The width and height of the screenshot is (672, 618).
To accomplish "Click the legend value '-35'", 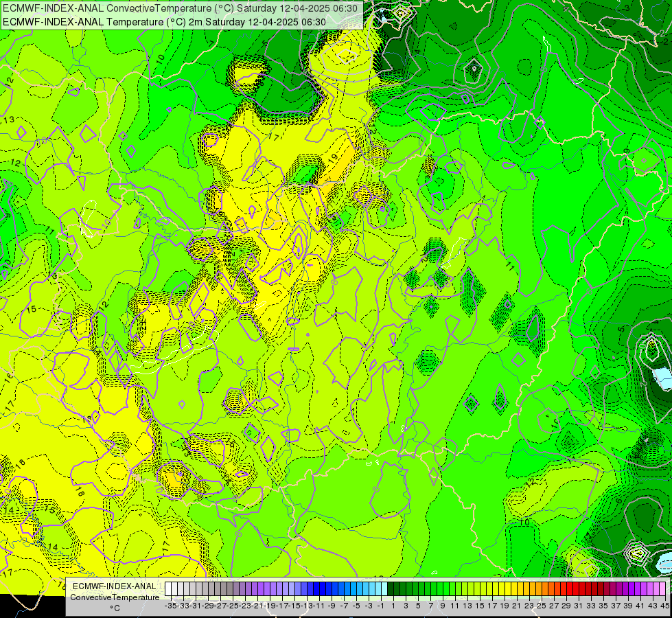I will point(170,606).
